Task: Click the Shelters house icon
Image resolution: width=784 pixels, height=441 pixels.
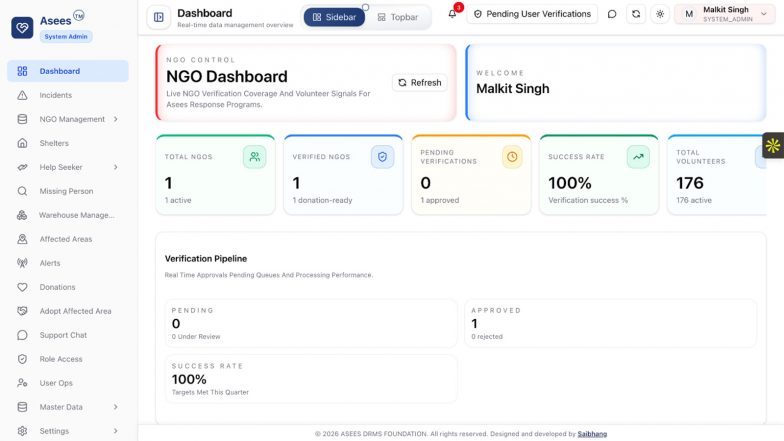Action: point(22,143)
